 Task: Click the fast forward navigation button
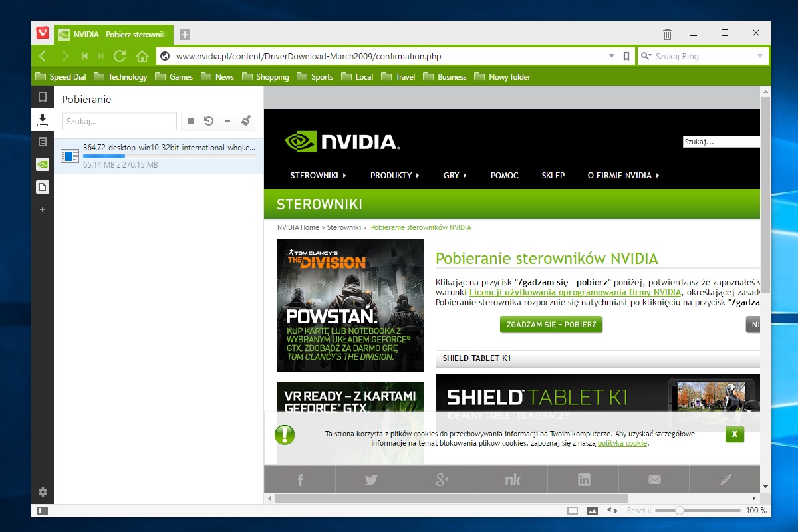tap(101, 56)
